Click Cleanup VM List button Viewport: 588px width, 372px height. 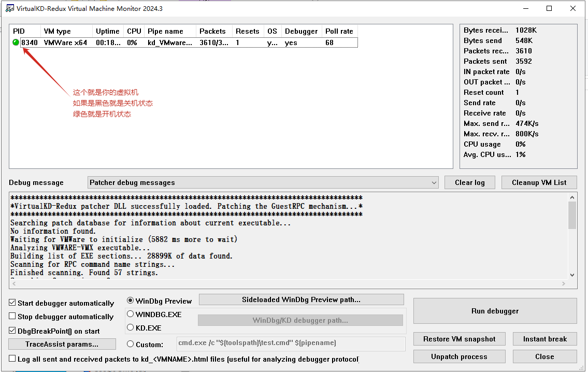(539, 182)
